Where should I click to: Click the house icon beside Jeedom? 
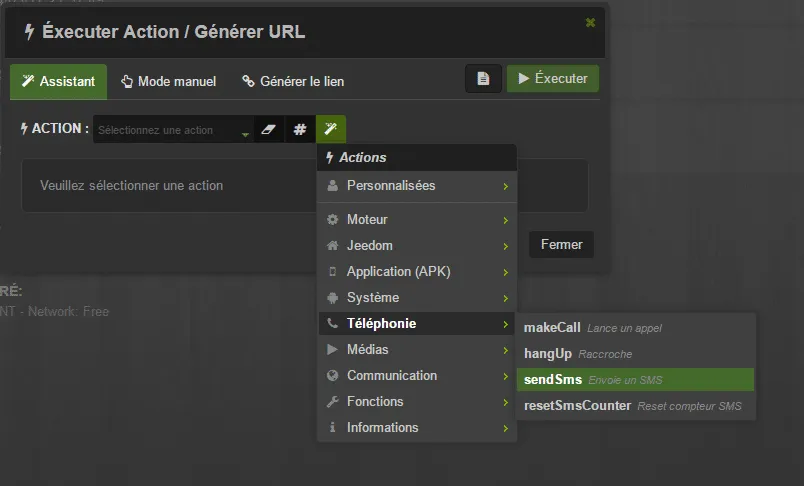pyautogui.click(x=332, y=246)
